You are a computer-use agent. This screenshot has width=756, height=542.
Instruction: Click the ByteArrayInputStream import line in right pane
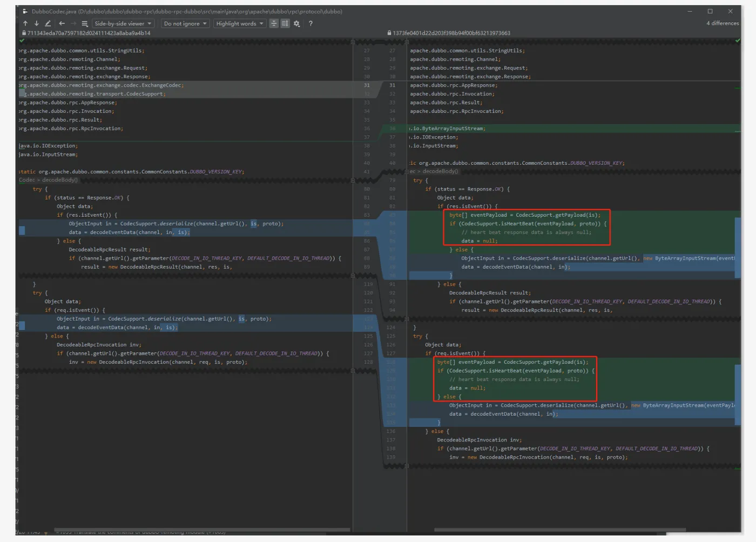click(x=448, y=129)
